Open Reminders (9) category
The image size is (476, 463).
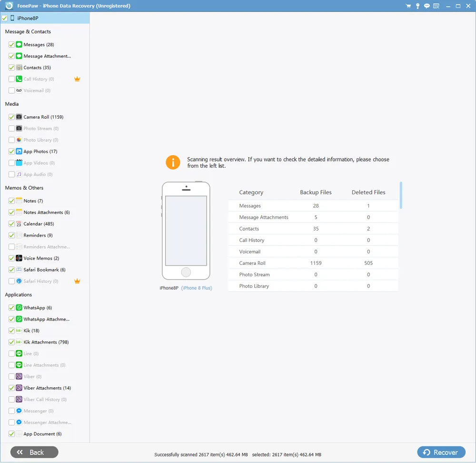(x=38, y=235)
